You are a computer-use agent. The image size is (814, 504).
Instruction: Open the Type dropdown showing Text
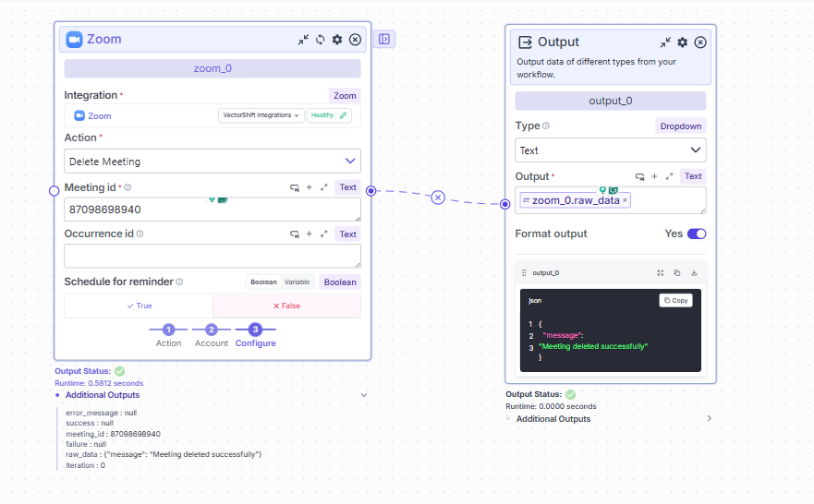point(611,150)
